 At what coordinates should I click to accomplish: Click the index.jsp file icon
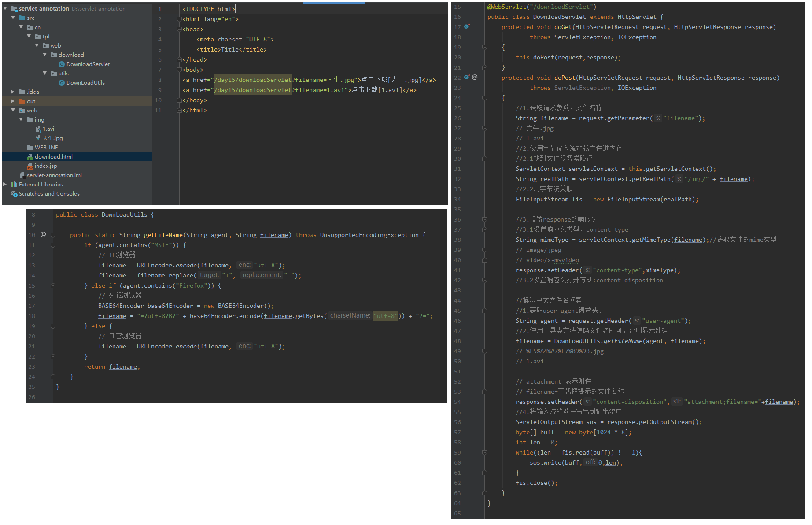[30, 166]
